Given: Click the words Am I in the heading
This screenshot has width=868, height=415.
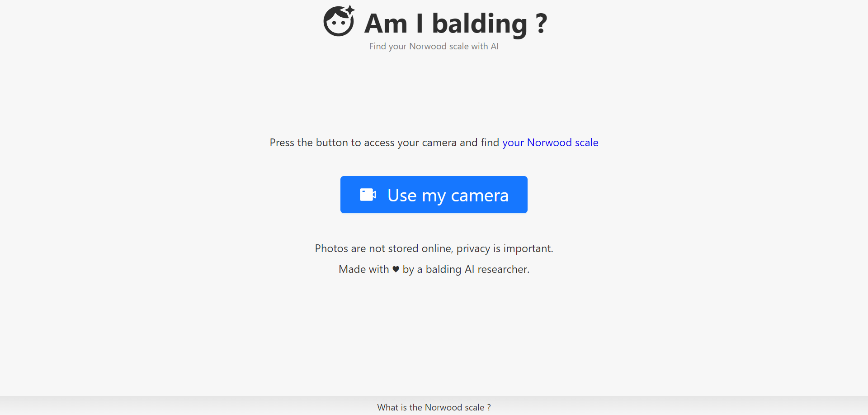Looking at the screenshot, I should click(x=394, y=24).
